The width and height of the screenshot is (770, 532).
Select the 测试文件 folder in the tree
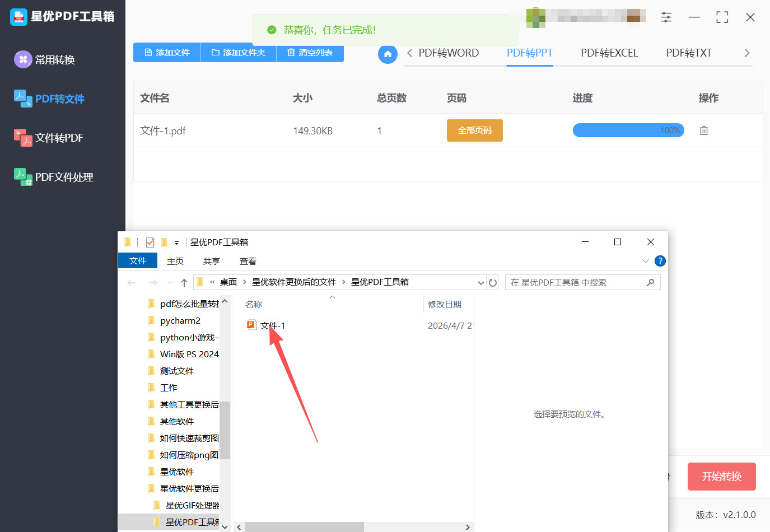coord(177,371)
